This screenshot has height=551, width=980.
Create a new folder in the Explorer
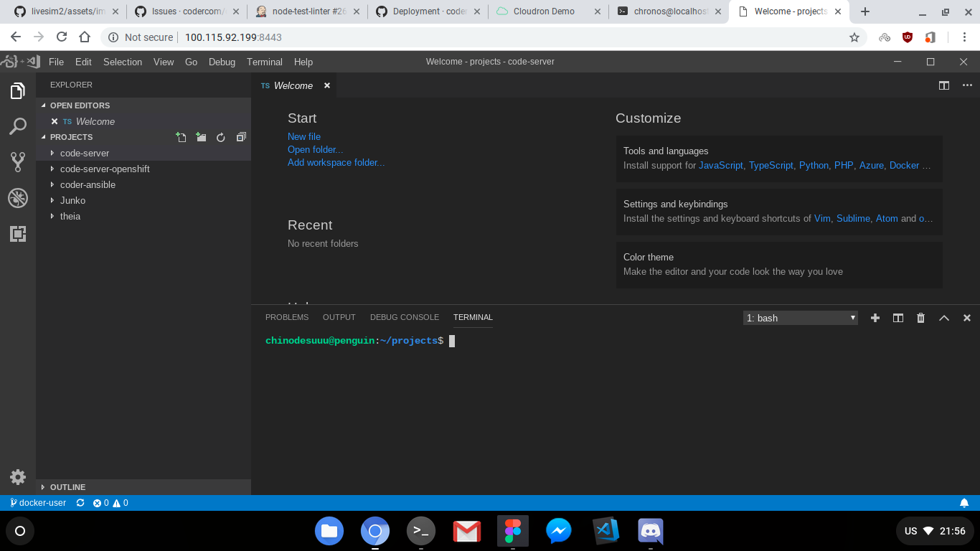point(201,137)
